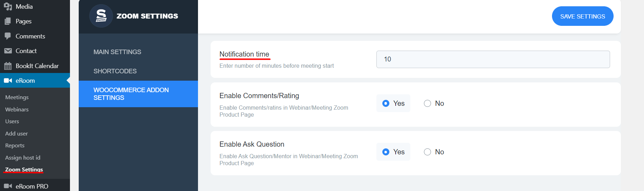
Task: Click the Comments speech bubble icon
Action: [x=8, y=36]
